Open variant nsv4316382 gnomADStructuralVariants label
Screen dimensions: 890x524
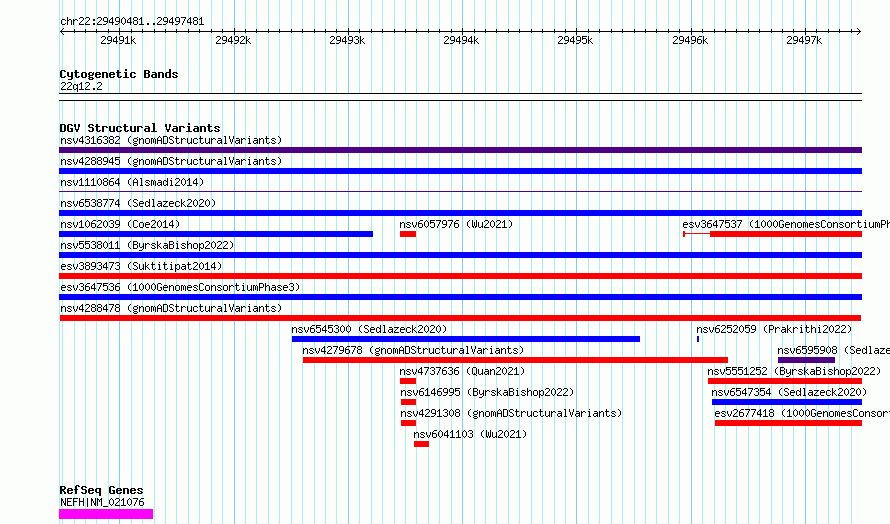click(171, 140)
